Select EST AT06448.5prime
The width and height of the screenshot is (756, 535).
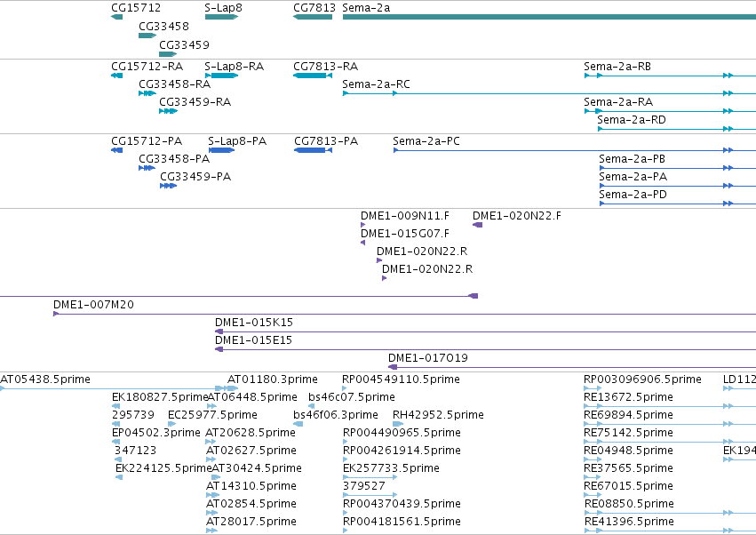[252, 397]
